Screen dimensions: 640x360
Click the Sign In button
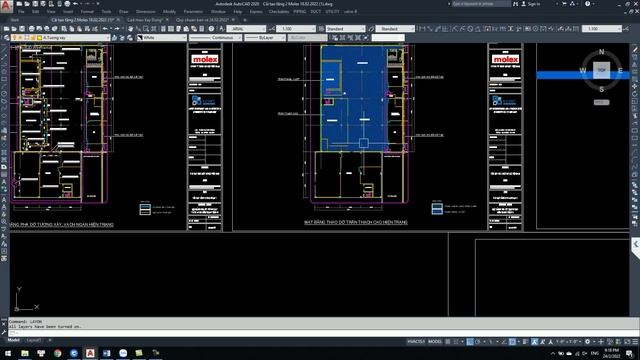point(531,4)
